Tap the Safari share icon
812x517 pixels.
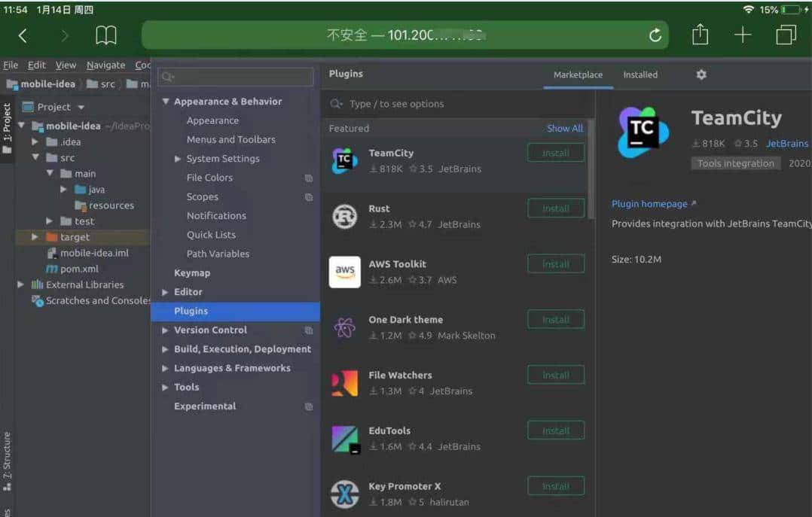coord(700,35)
